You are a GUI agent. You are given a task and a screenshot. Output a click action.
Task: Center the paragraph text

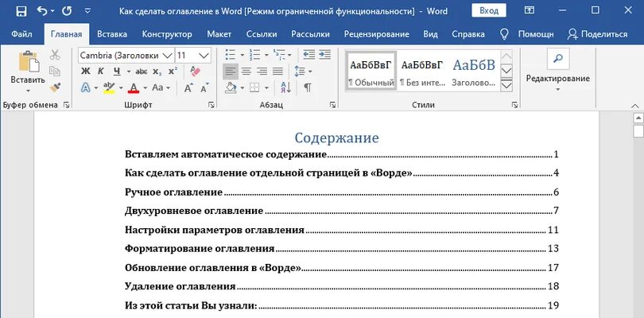[246, 72]
